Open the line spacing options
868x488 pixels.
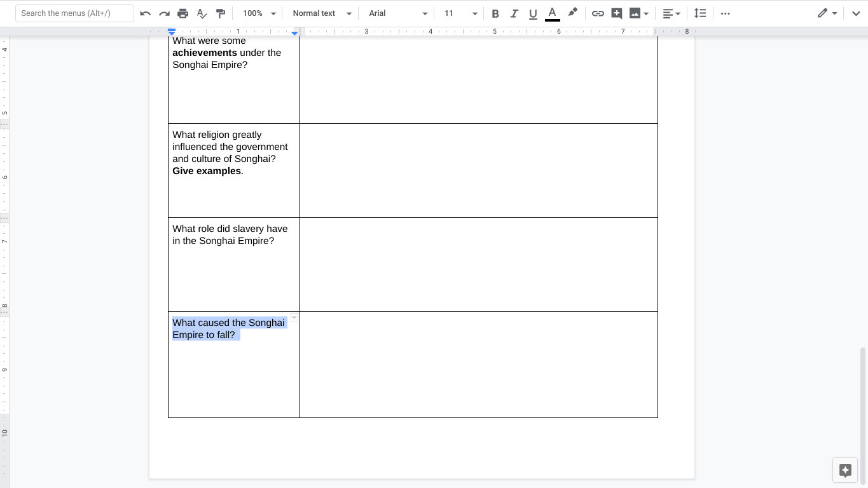pyautogui.click(x=700, y=13)
